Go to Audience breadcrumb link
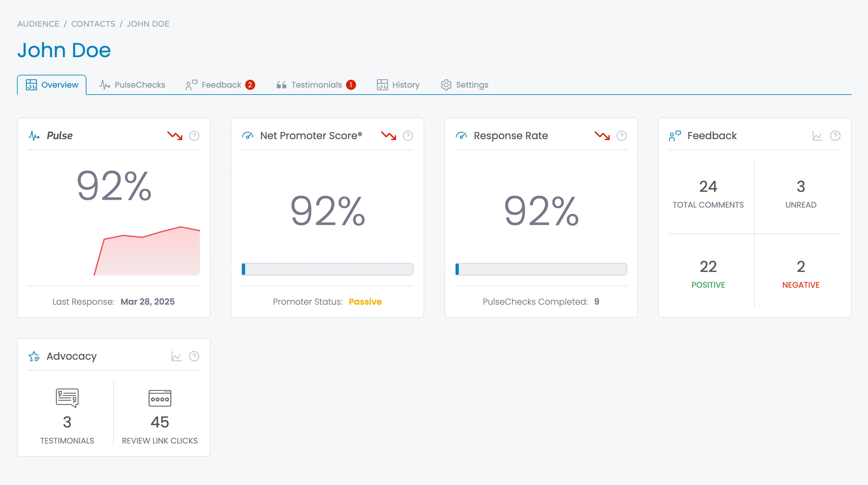868x485 pixels. point(38,24)
